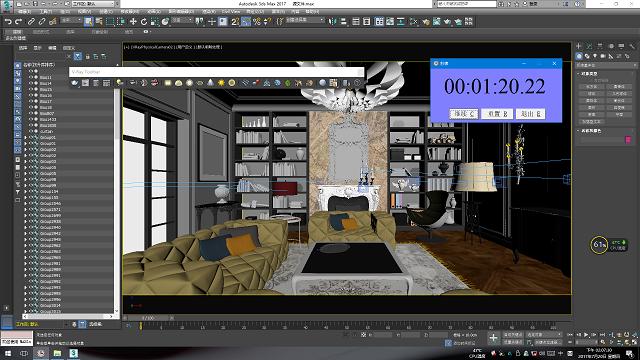This screenshot has height=360, width=640.
Task: Create a V-Ray plane light from V-Ray toolbar
Action: (x=168, y=83)
